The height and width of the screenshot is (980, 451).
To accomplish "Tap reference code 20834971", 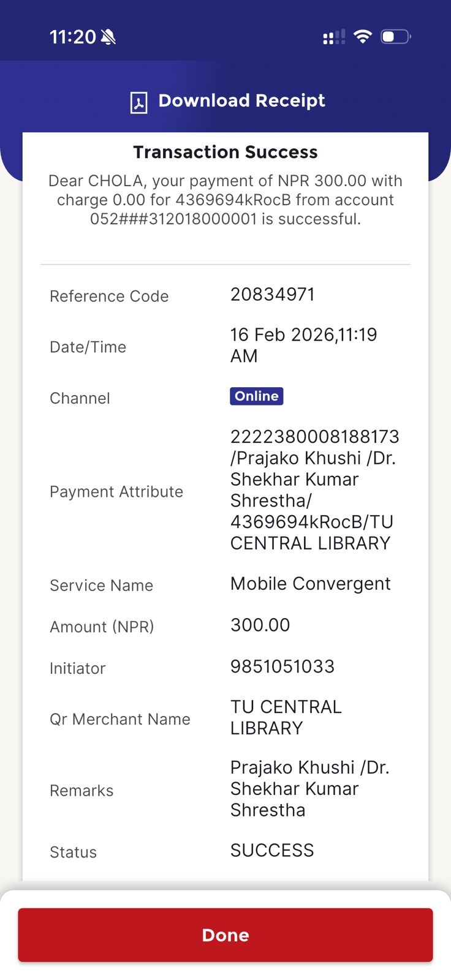I will click(x=273, y=295).
